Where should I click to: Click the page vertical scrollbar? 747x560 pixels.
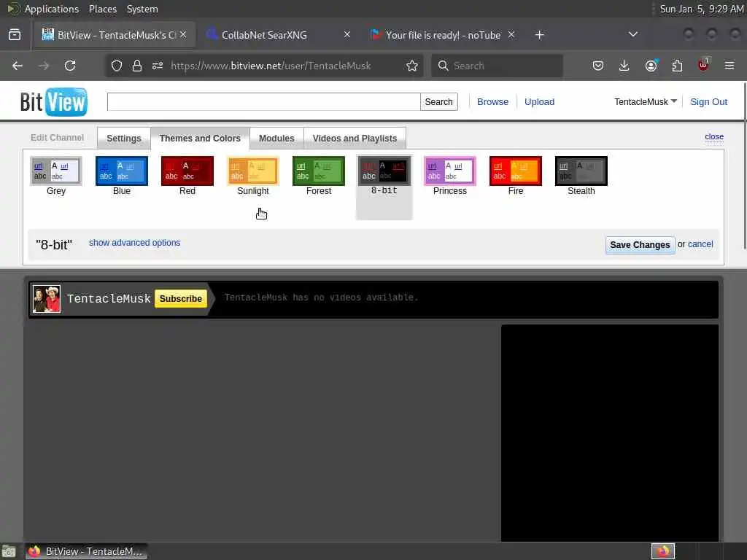point(745,166)
